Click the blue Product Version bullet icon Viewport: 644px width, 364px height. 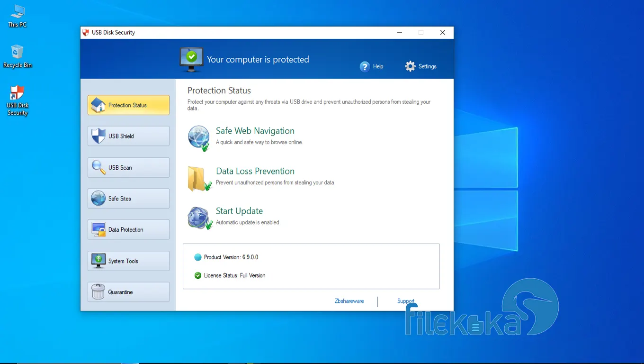pyautogui.click(x=198, y=257)
